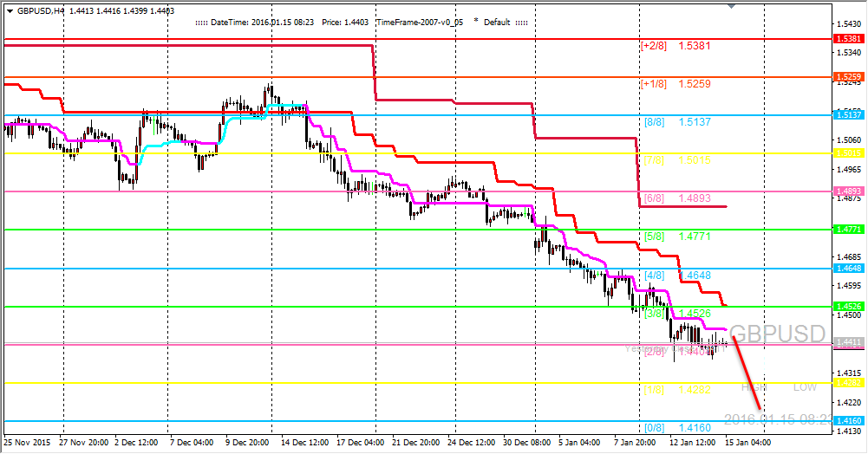The height and width of the screenshot is (454, 868).
Task: Click the grey 1.4411 current price tag
Action: pyautogui.click(x=849, y=342)
